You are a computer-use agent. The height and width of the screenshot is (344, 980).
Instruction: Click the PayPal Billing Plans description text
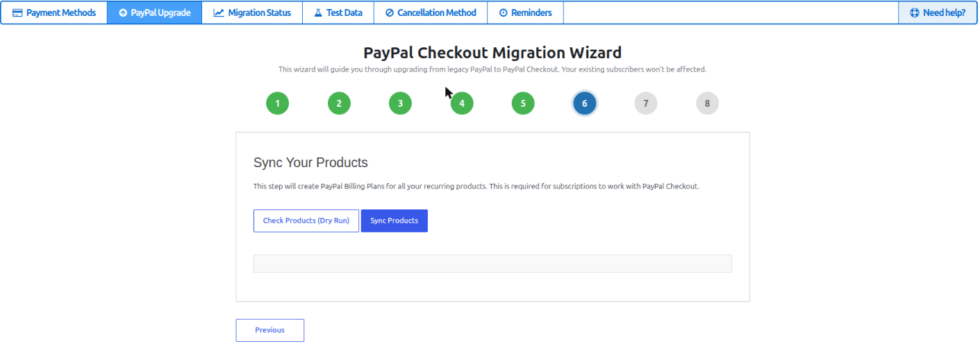coord(476,187)
